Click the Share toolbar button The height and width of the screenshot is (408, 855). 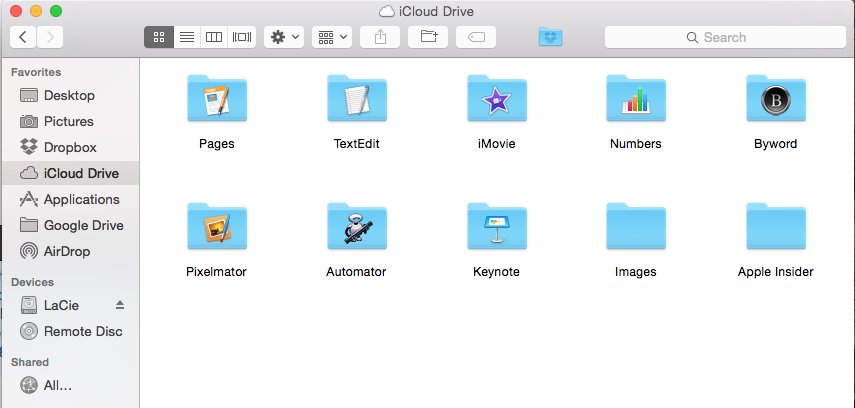(x=380, y=37)
